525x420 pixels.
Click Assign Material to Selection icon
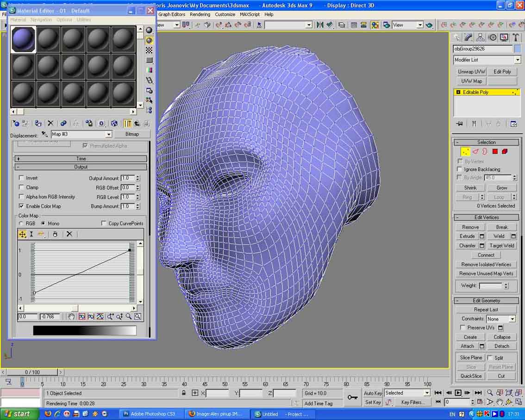[x=38, y=123]
